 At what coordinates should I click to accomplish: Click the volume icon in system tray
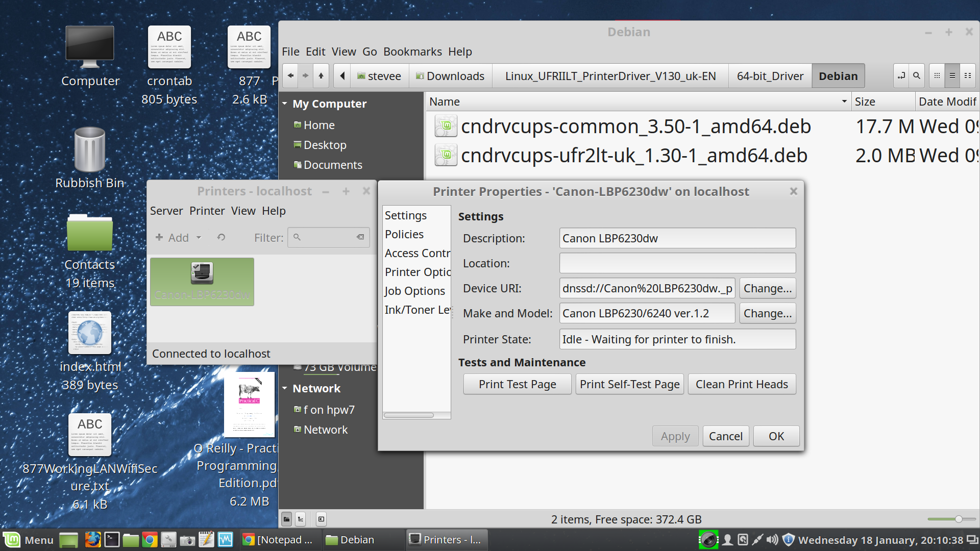tap(772, 540)
